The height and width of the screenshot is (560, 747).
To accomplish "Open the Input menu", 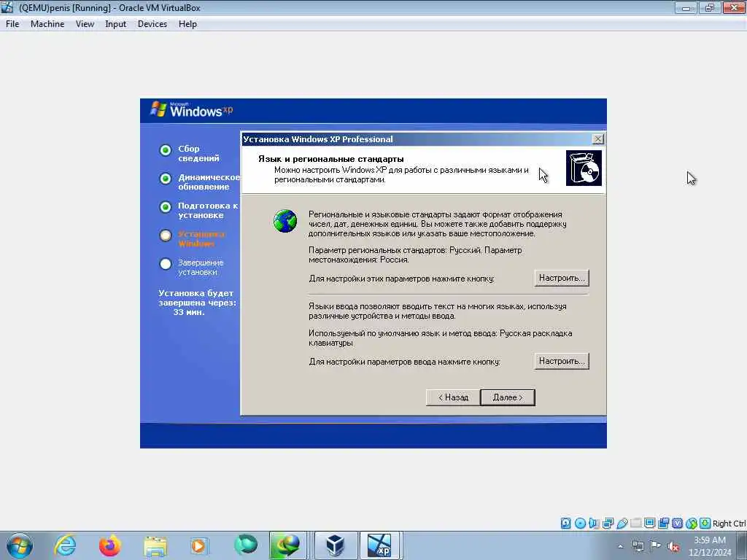I will point(115,24).
